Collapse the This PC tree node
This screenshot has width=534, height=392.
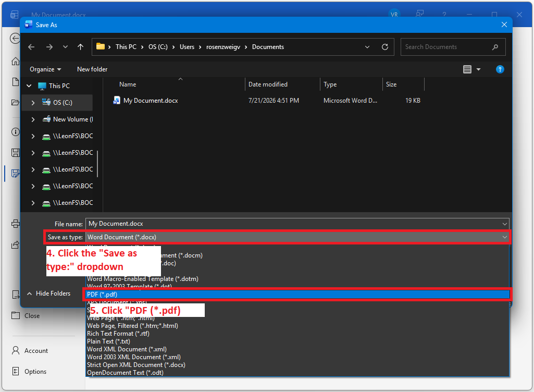point(29,86)
